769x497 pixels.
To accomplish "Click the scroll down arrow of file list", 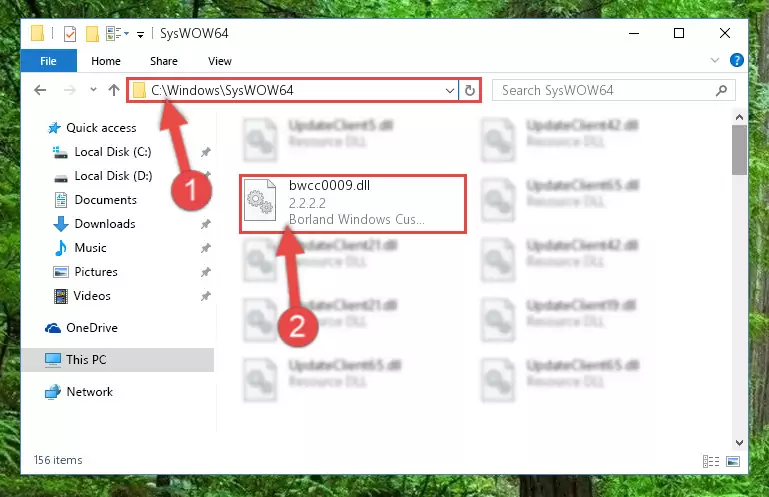I will point(739,443).
